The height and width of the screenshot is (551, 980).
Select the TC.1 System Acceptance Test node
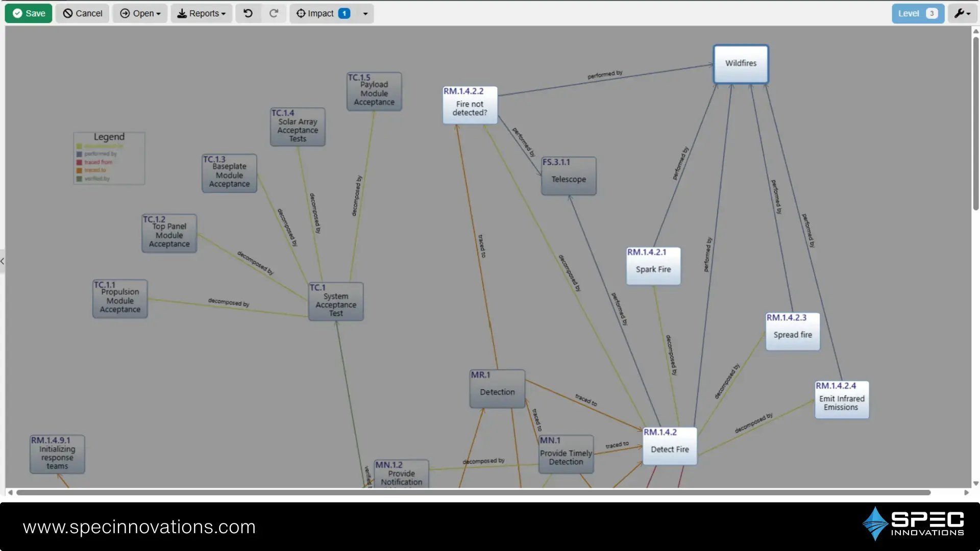[x=335, y=301]
